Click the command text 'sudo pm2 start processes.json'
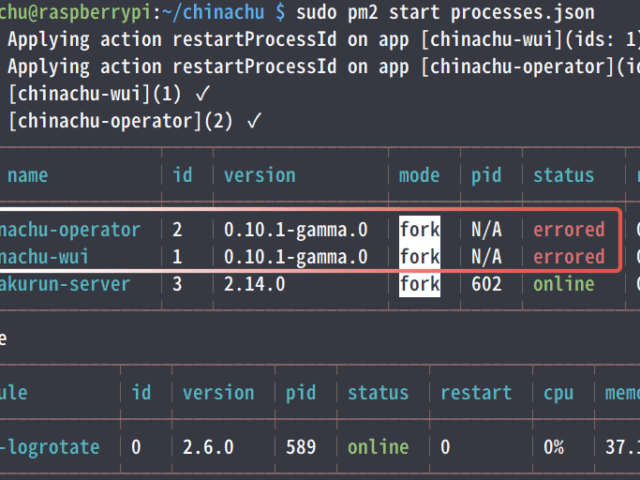 point(445,12)
